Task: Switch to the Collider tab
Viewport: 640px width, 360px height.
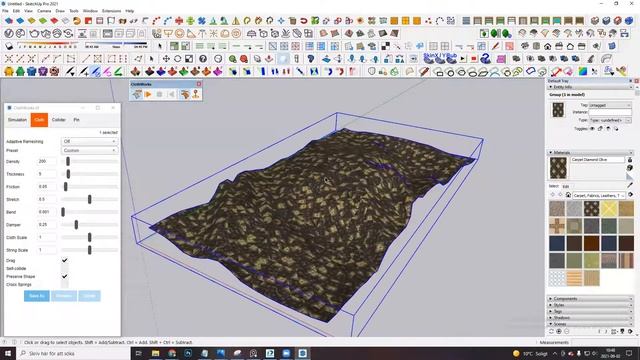Action: [59, 120]
